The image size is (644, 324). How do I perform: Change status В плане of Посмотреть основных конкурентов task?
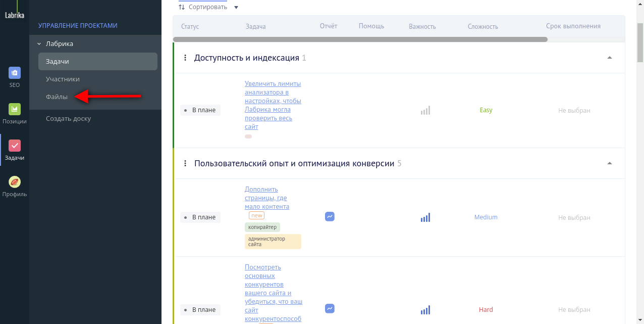pos(200,310)
